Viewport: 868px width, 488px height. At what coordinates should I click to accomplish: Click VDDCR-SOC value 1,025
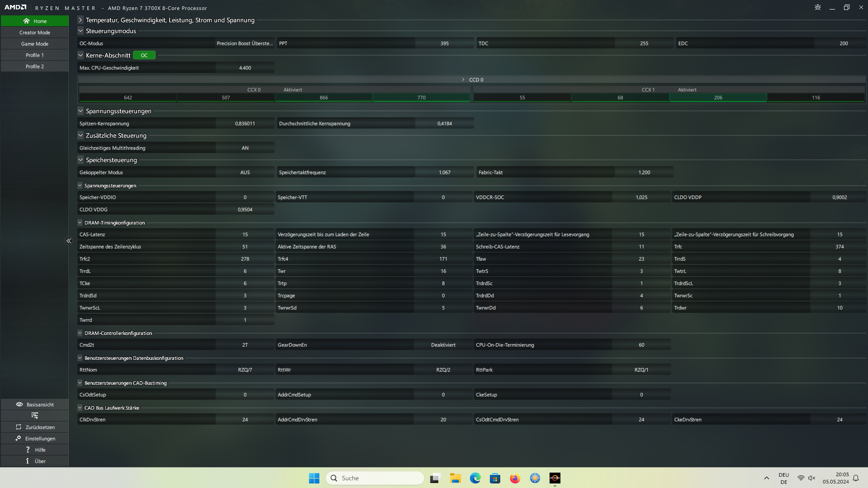click(x=641, y=197)
